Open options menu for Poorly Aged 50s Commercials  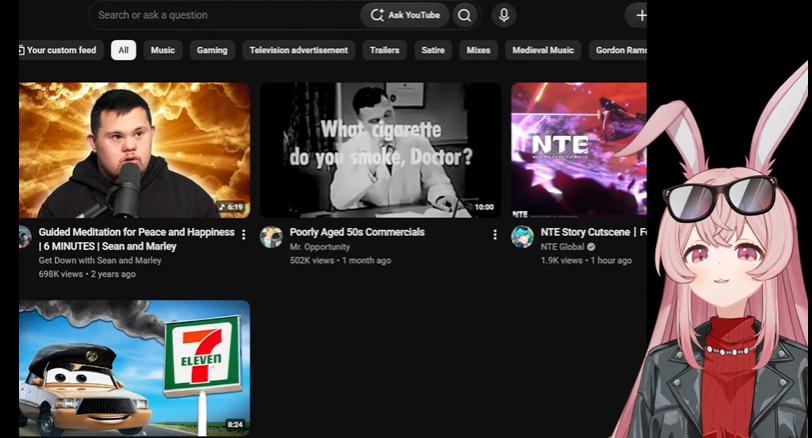[x=495, y=235]
